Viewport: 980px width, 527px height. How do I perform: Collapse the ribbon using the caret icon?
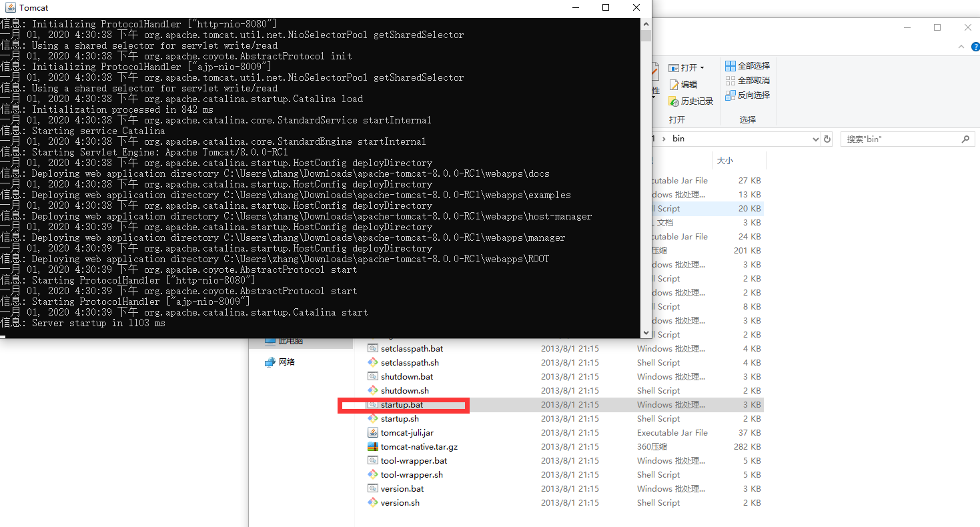point(961,47)
